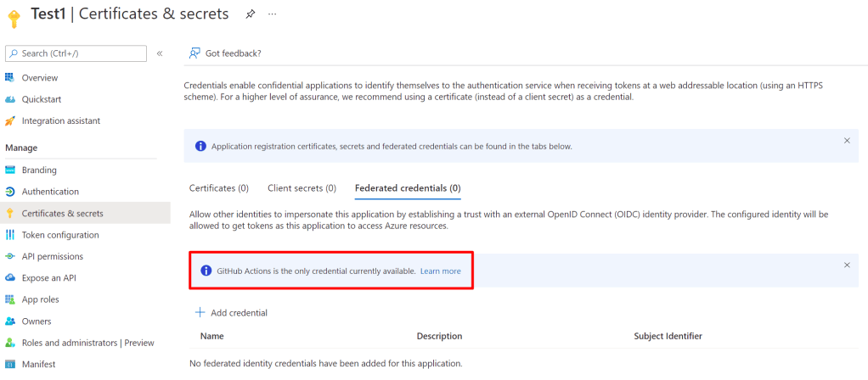The width and height of the screenshot is (868, 380).
Task: Open API permissions in sidebar
Action: (53, 256)
